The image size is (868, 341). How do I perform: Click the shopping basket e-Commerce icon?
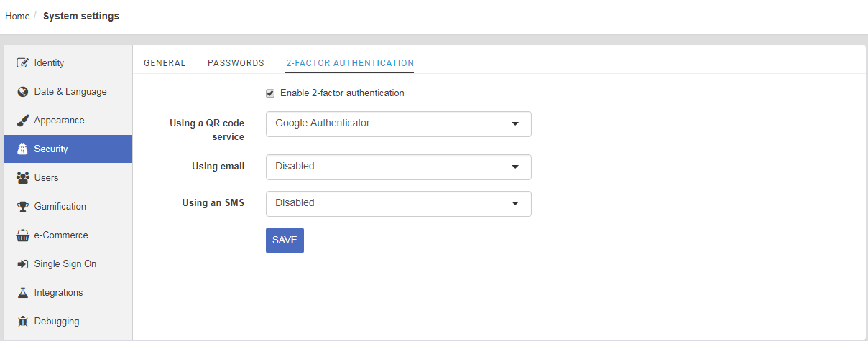click(22, 235)
